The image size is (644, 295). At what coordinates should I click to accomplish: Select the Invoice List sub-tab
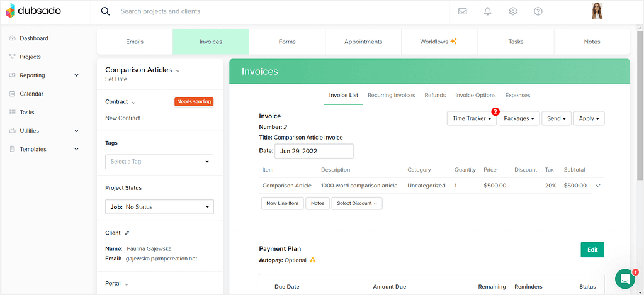click(343, 95)
